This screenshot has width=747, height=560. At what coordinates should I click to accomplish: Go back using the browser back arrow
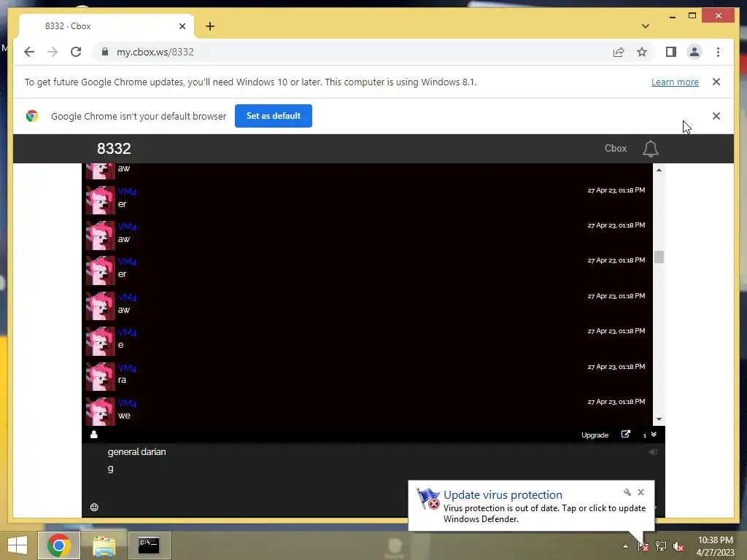pos(29,52)
